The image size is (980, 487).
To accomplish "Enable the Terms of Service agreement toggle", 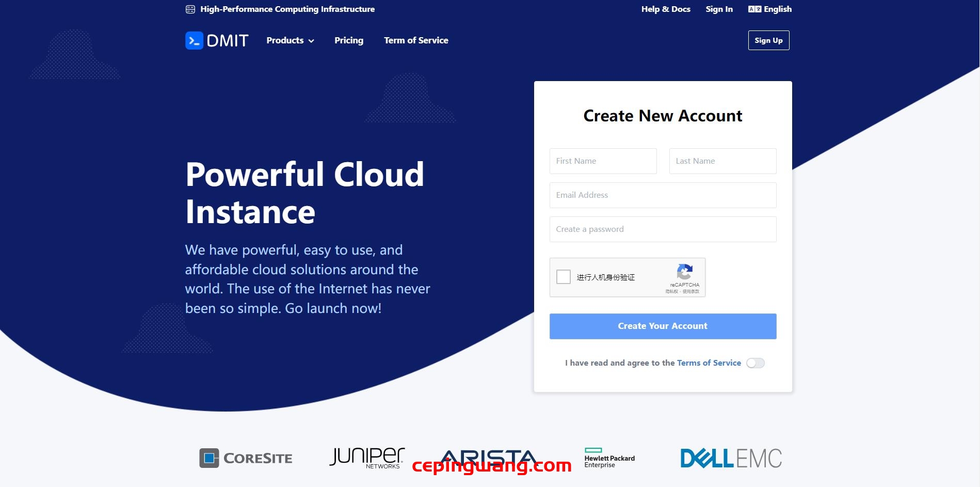I will point(755,363).
